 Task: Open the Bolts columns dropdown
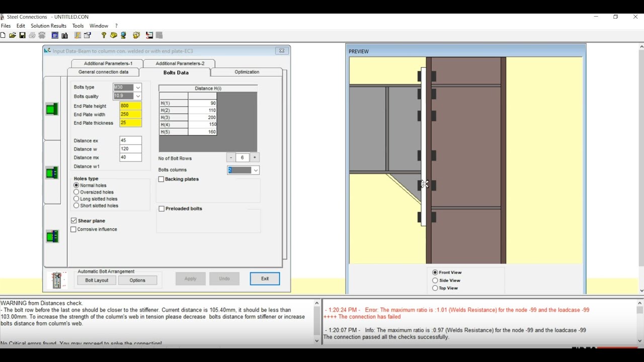(256, 170)
